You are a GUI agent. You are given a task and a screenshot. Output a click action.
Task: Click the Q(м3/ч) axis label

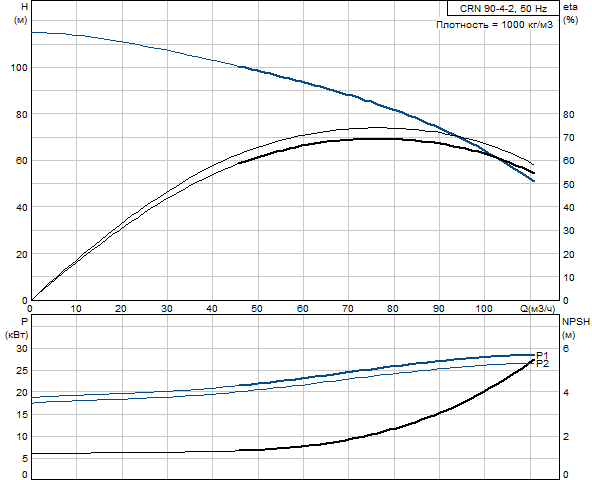[538, 309]
